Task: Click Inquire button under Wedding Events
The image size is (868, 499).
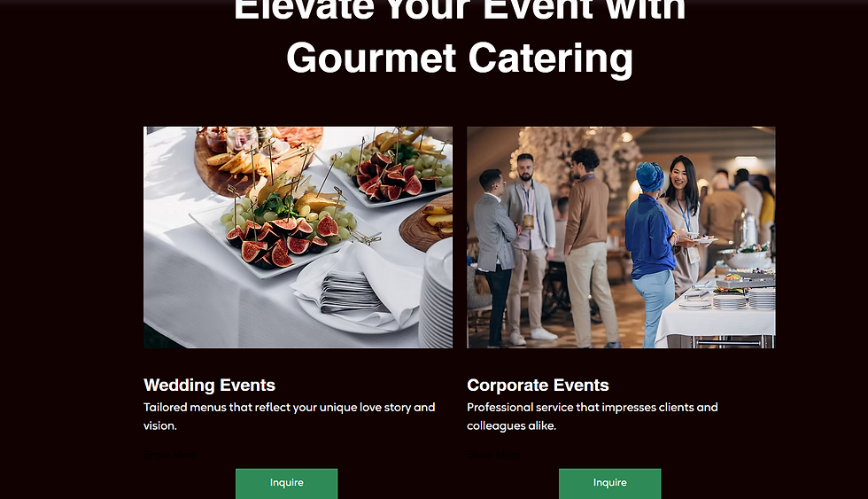Action: 286,483
